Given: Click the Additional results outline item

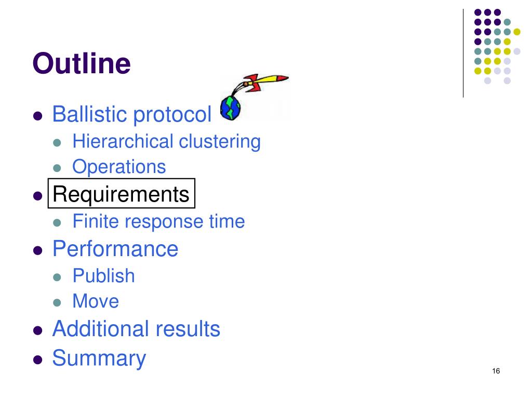Looking at the screenshot, I should click(x=136, y=329).
